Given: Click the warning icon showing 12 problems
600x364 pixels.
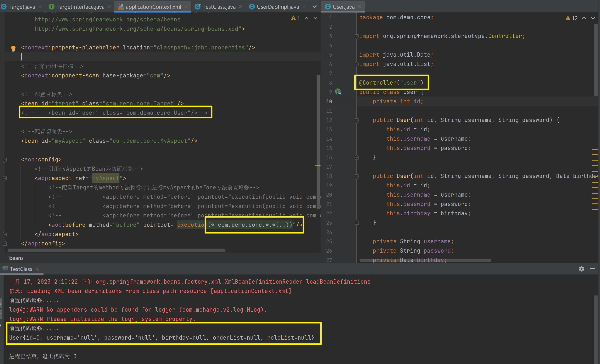Looking at the screenshot, I should tap(568, 18).
